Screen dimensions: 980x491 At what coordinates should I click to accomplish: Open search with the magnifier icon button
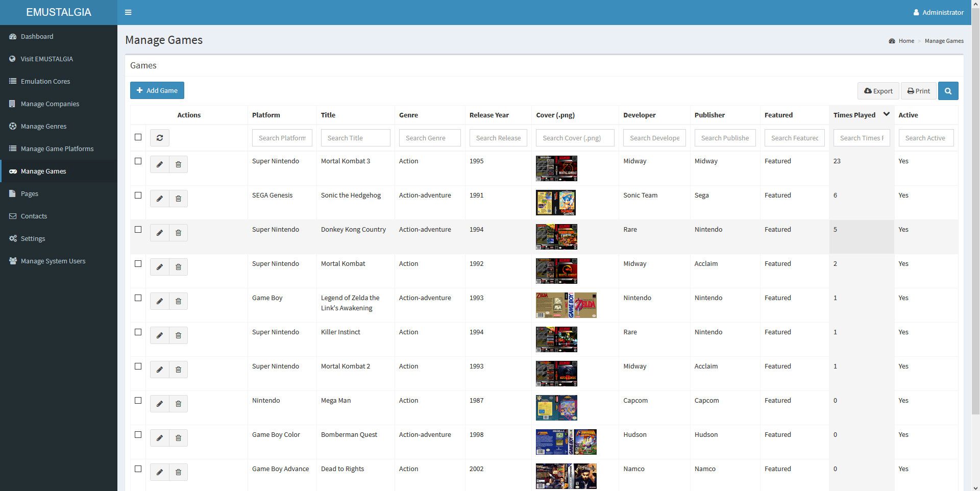[x=948, y=91]
